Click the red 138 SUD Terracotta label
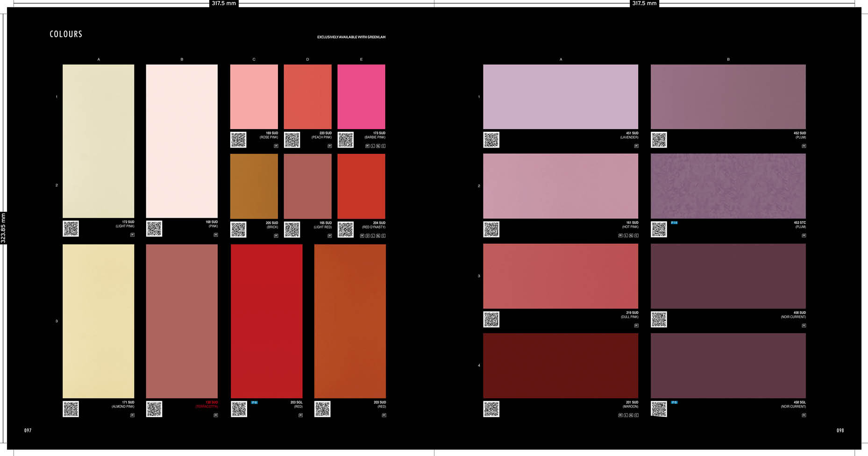 pos(207,405)
